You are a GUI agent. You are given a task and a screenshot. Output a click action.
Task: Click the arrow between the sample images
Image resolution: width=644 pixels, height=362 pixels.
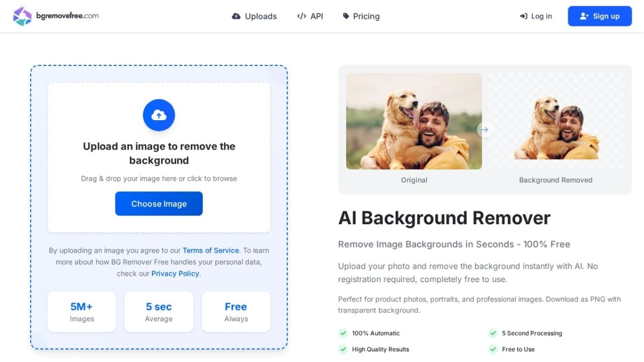tap(485, 130)
